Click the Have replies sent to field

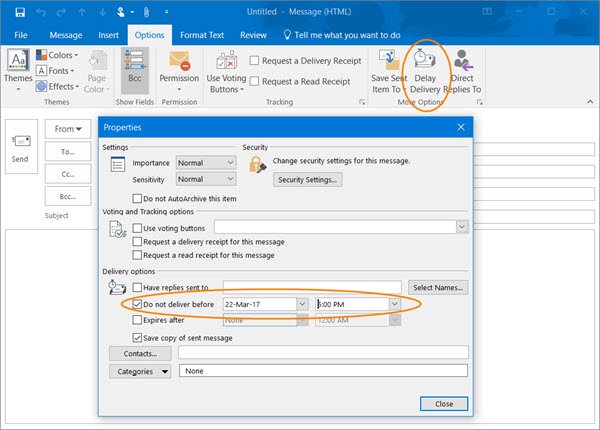point(312,287)
